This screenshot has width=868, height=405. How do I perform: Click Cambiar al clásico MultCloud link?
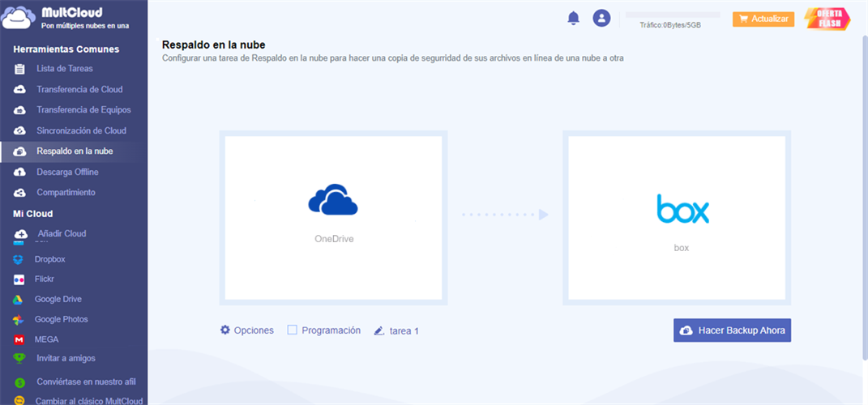point(89,401)
